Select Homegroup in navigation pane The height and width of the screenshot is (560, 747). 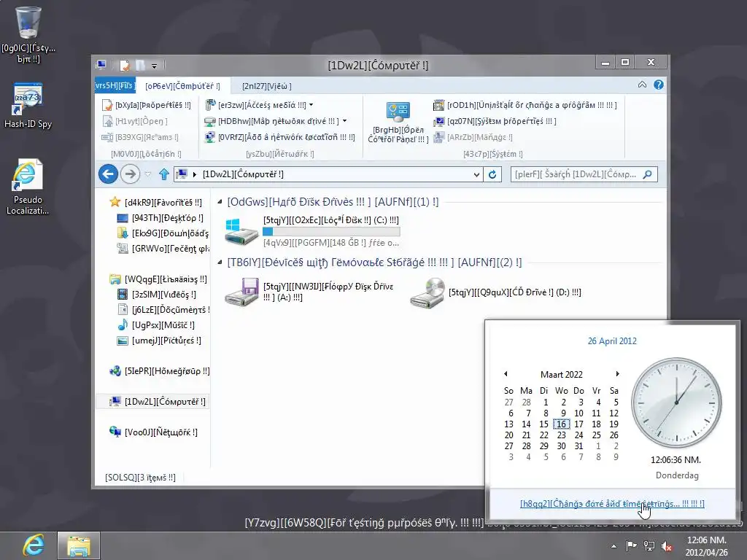(x=159, y=371)
